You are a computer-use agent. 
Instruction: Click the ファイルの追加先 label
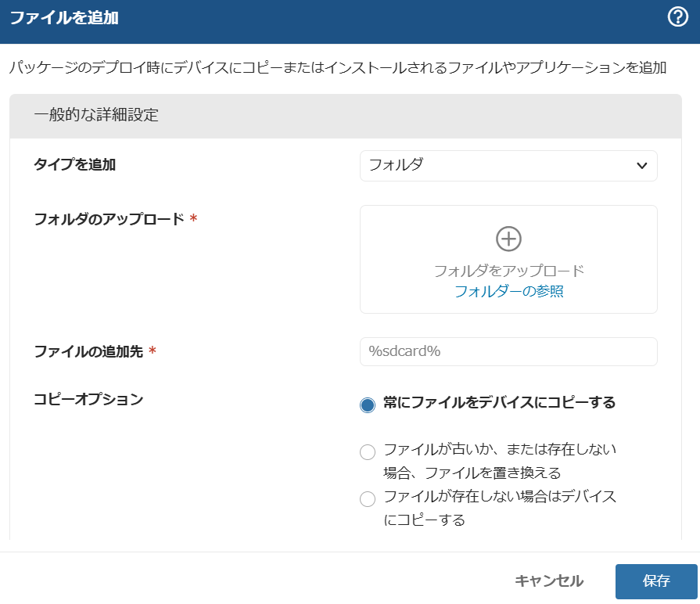pos(88,352)
